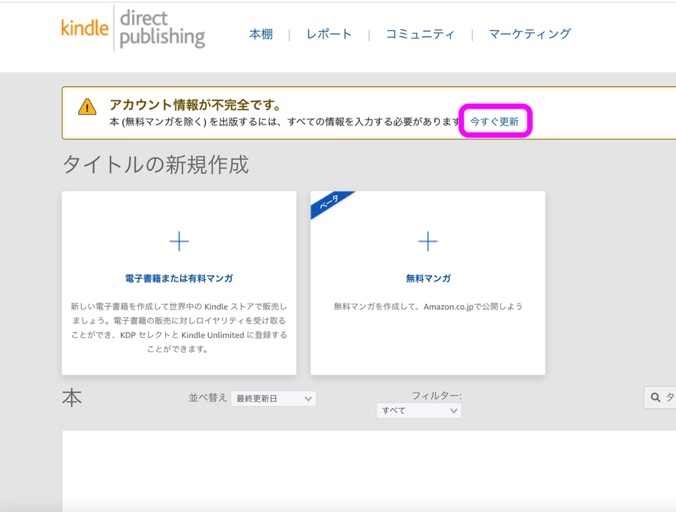Click the plus icon for 電子書籍または有料マンガ

pyautogui.click(x=179, y=241)
